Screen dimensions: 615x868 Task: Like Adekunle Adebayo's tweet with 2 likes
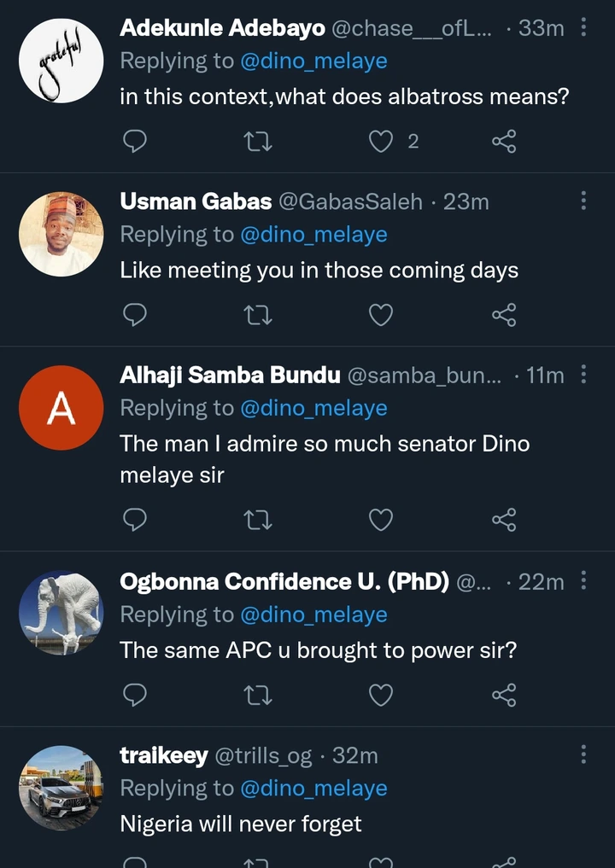tap(381, 141)
